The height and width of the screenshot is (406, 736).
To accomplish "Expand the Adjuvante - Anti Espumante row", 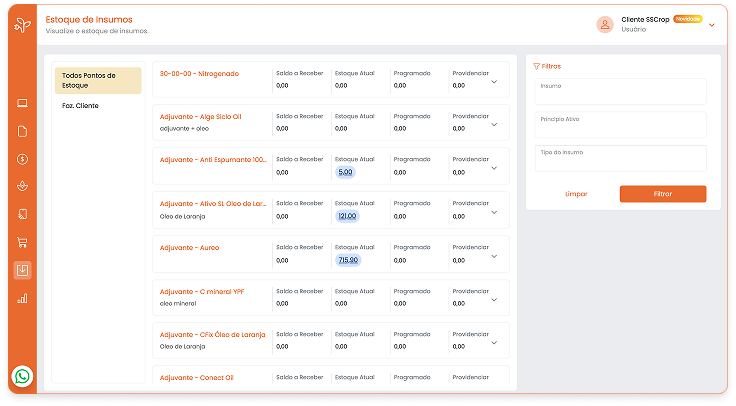I will [494, 168].
